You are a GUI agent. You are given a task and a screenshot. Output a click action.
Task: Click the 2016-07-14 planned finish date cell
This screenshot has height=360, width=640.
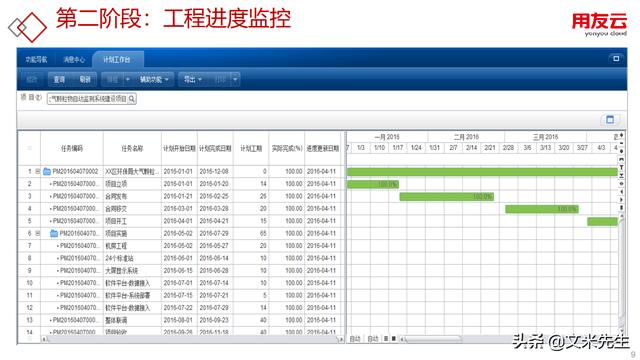215,283
